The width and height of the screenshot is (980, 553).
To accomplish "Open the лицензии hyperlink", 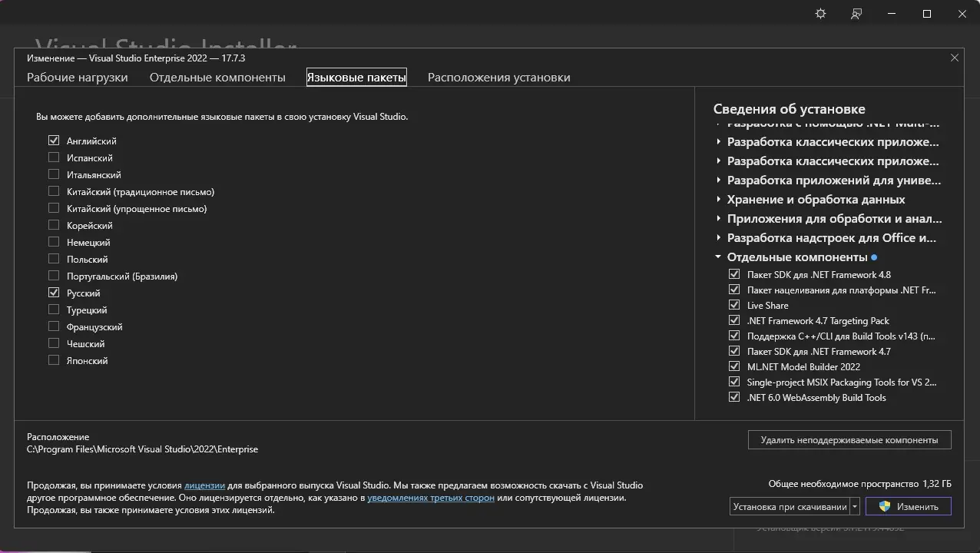I will 204,485.
